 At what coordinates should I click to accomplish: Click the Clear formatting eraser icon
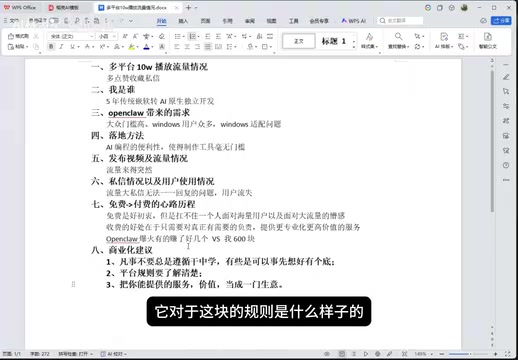tap(162, 36)
